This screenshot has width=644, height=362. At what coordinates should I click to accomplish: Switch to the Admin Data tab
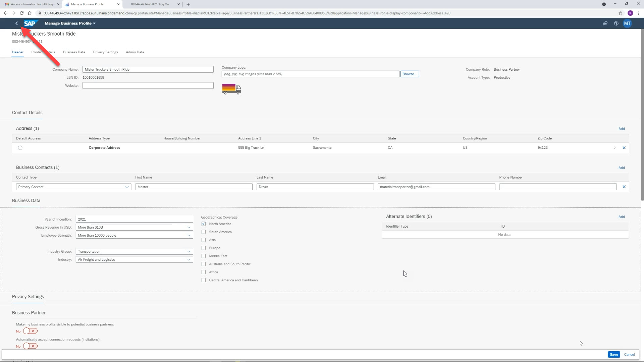[x=135, y=52]
